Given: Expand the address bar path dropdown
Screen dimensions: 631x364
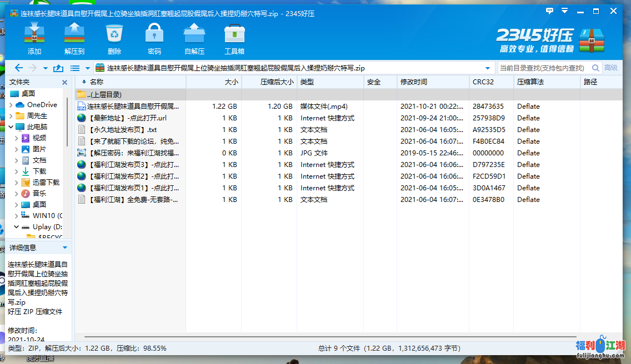Looking at the screenshot, I should tap(488, 68).
